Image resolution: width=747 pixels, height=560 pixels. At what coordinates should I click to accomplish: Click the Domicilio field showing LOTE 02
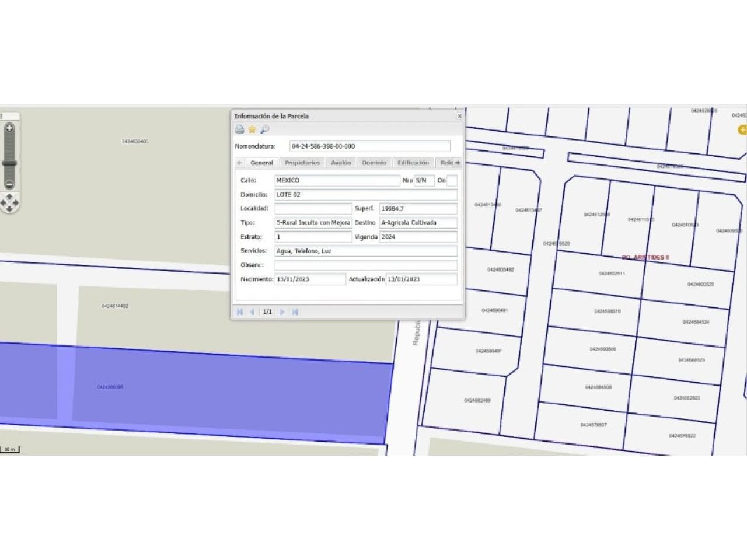pyautogui.click(x=366, y=195)
